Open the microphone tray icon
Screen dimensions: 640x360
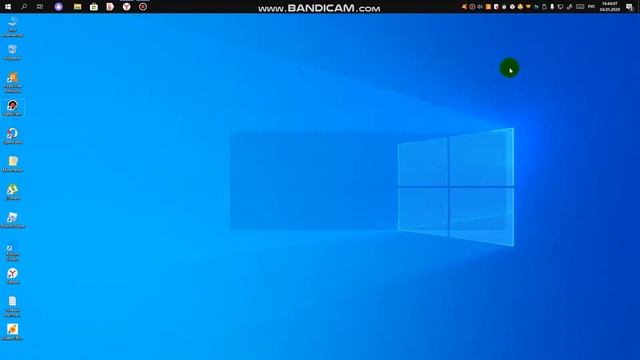pos(552,7)
